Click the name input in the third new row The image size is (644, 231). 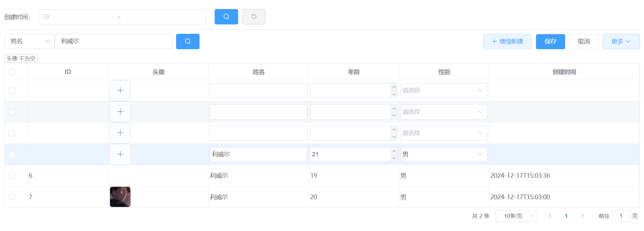pyautogui.click(x=259, y=133)
